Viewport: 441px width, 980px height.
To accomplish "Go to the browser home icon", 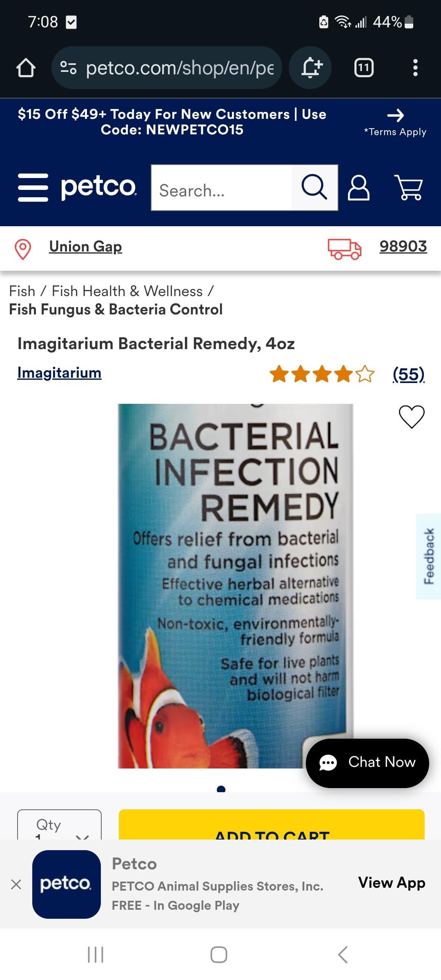I will click(x=26, y=68).
